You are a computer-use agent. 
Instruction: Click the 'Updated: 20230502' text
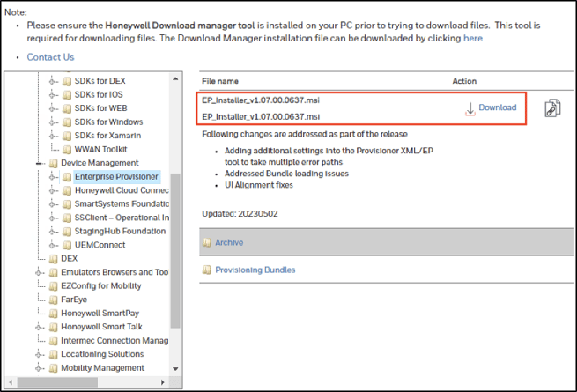(240, 214)
